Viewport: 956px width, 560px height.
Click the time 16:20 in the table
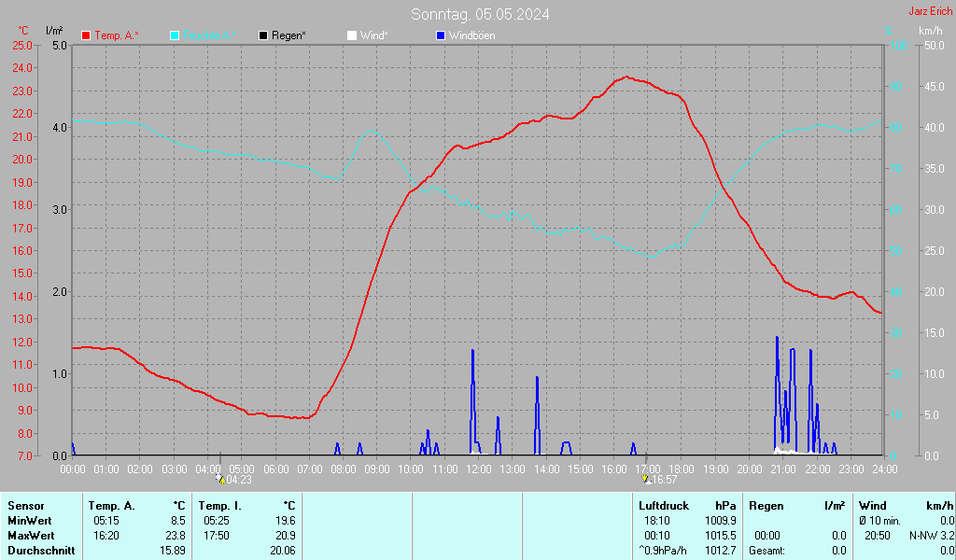[x=106, y=536]
